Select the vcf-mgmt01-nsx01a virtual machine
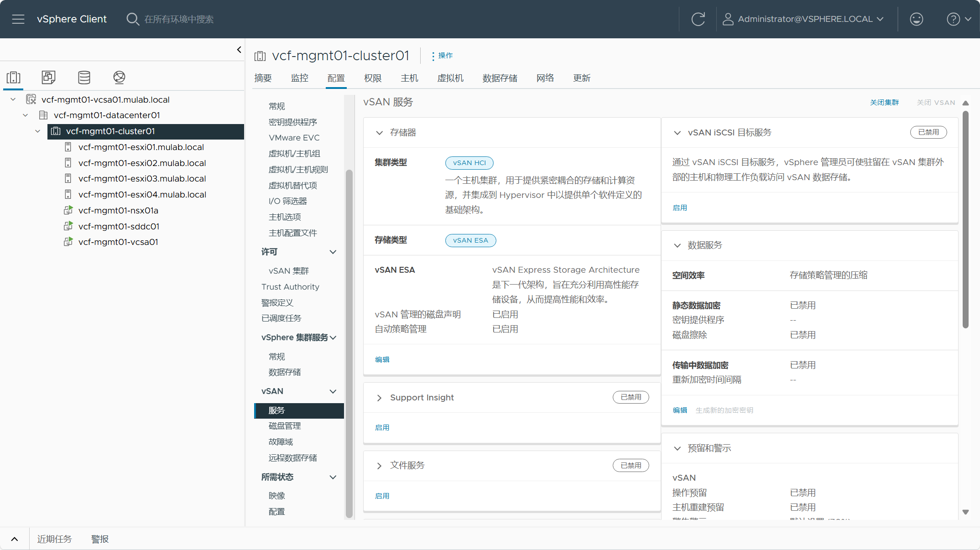Image resolution: width=980 pixels, height=550 pixels. [x=118, y=210]
